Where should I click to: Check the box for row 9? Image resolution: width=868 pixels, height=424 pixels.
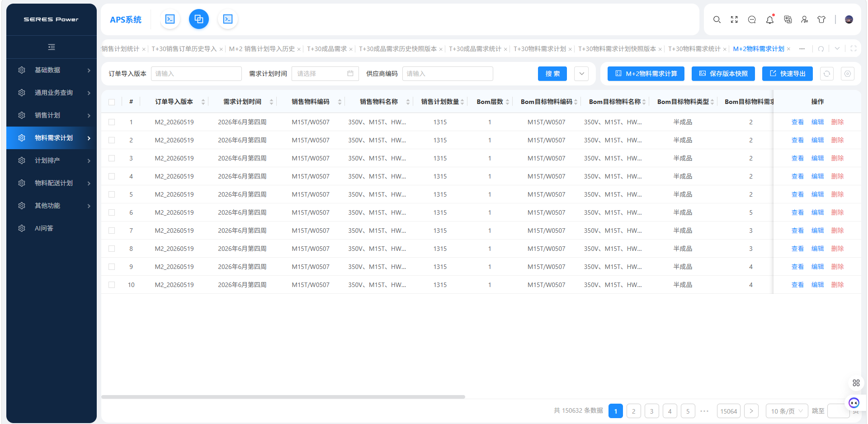click(112, 267)
